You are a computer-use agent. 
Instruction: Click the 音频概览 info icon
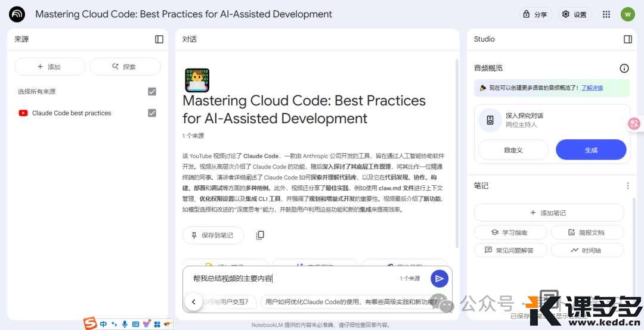pos(624,68)
